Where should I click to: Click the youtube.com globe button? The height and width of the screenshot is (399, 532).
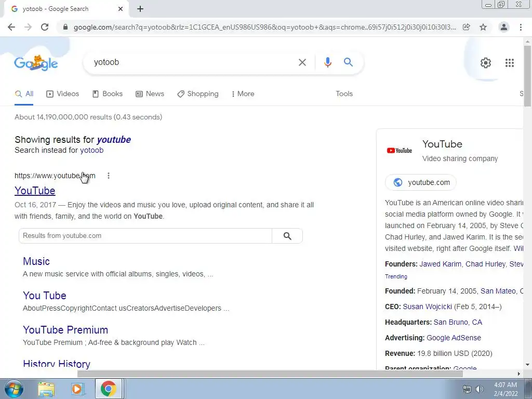click(421, 182)
